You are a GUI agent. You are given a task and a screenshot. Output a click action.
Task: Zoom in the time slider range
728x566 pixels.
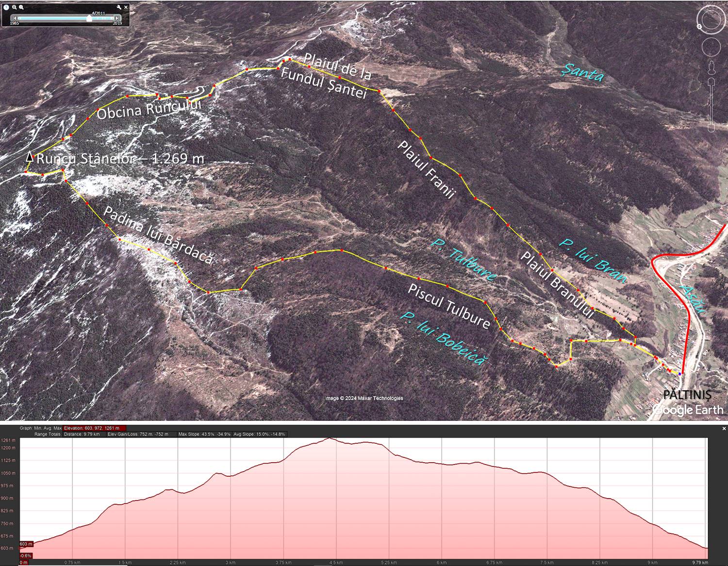[x=22, y=7]
